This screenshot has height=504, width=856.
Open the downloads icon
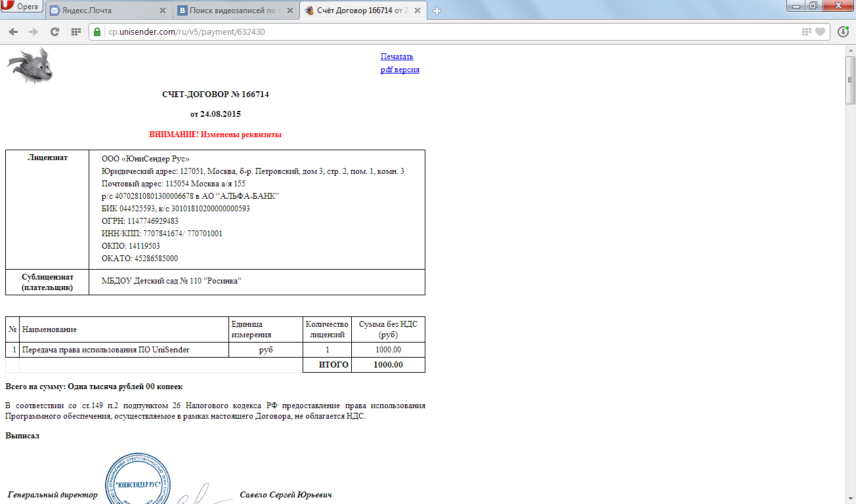coord(843,31)
